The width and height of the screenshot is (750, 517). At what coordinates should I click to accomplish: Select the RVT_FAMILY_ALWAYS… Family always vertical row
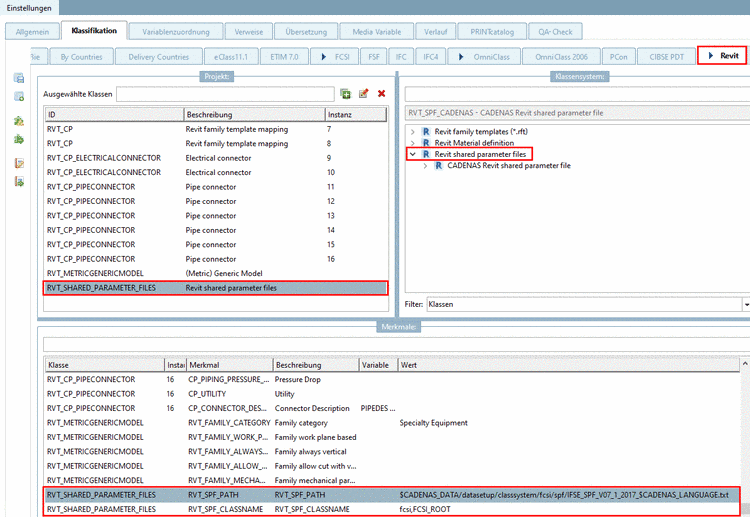point(392,451)
